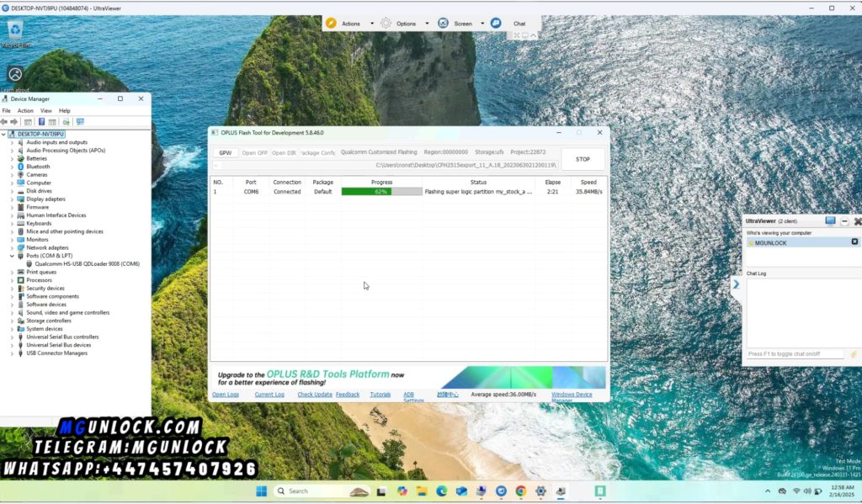Open the Tutorials link
The width and height of the screenshot is (862, 504).
380,395
